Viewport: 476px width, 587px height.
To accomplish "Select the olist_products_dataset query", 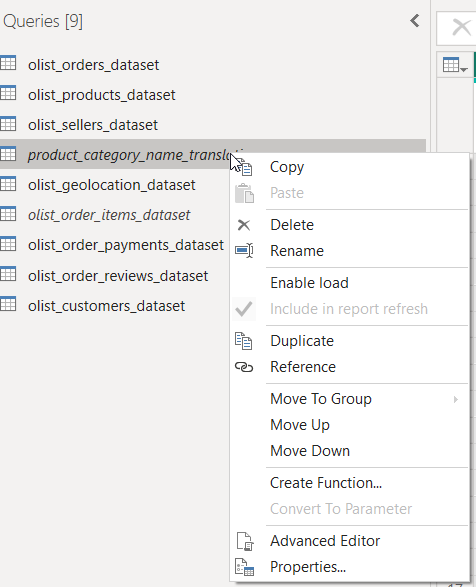I will click(101, 95).
